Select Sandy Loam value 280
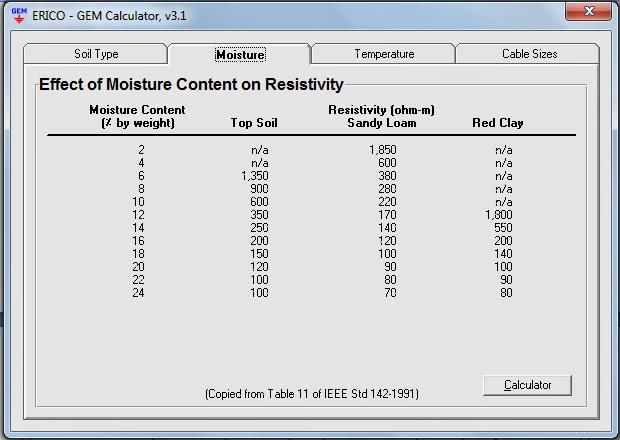Screen dimensions: 620x440 (x=387, y=189)
